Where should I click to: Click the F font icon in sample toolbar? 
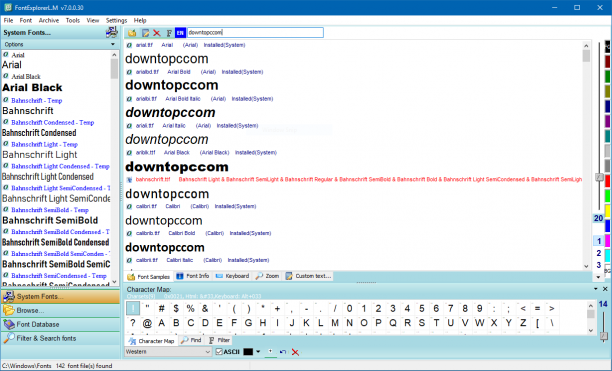click(x=169, y=33)
